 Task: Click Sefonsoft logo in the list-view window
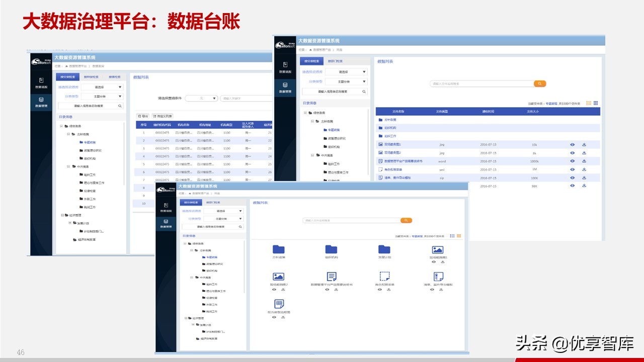point(285,45)
